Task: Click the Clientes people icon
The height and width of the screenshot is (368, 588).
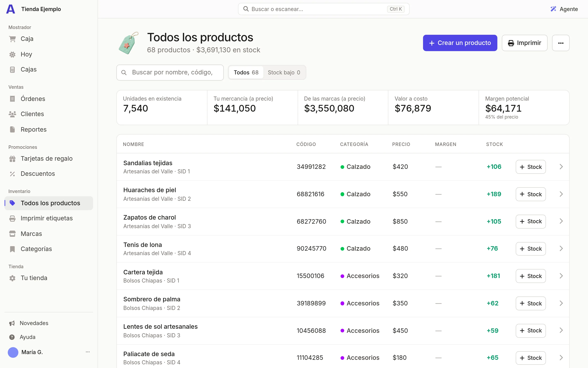Action: pos(12,114)
